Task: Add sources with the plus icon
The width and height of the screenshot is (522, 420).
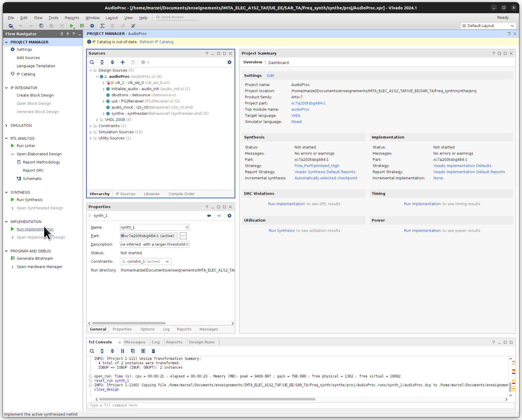Action: pyautogui.click(x=123, y=62)
